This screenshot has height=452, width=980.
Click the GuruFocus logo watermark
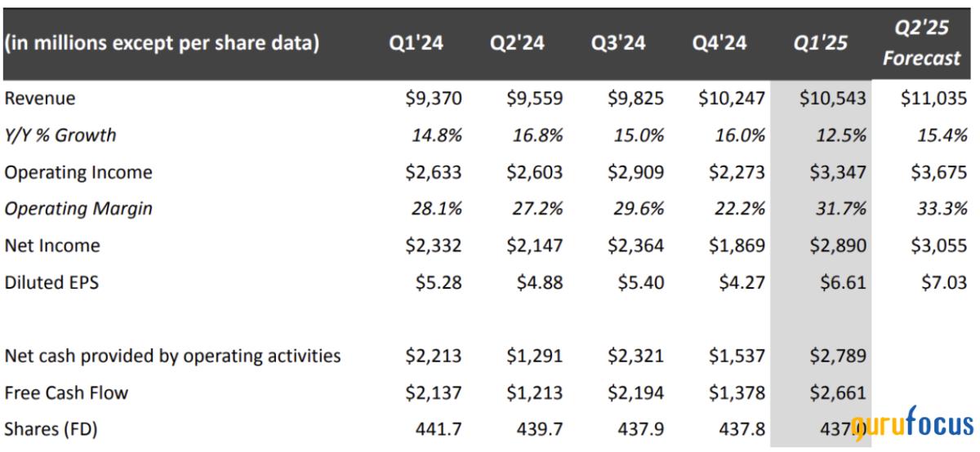tap(912, 425)
